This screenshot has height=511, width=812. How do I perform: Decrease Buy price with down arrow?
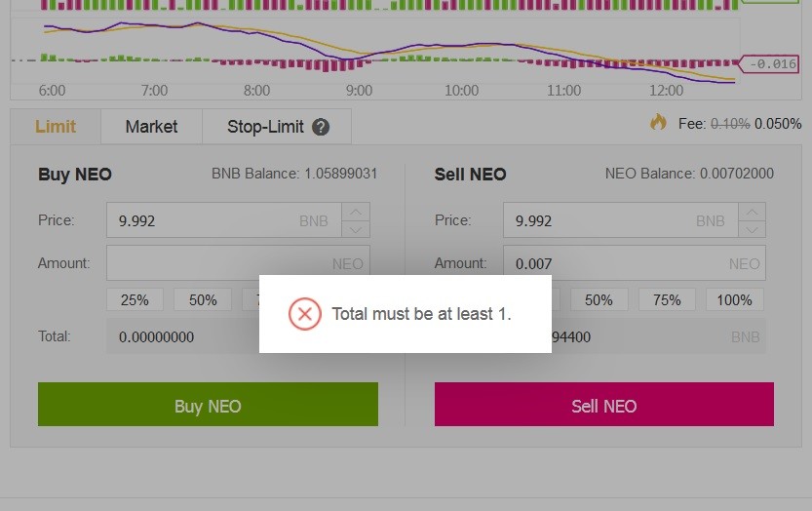(x=356, y=229)
